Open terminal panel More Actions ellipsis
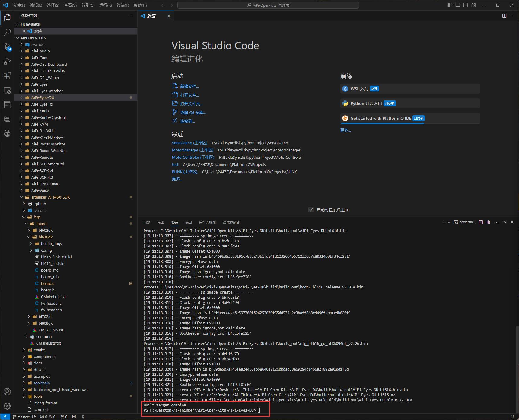 click(x=496, y=222)
